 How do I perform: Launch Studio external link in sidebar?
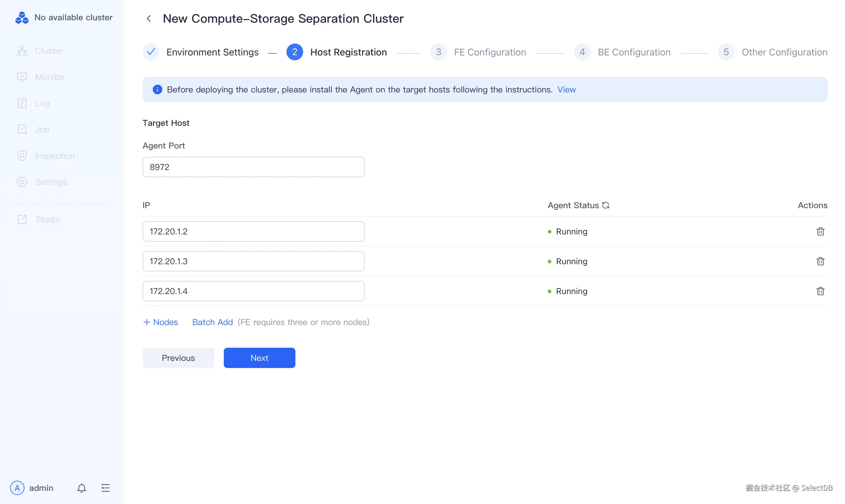point(47,220)
